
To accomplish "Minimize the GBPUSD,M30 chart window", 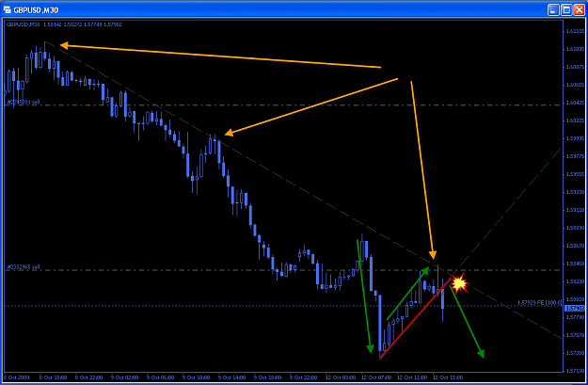I will point(553,9).
